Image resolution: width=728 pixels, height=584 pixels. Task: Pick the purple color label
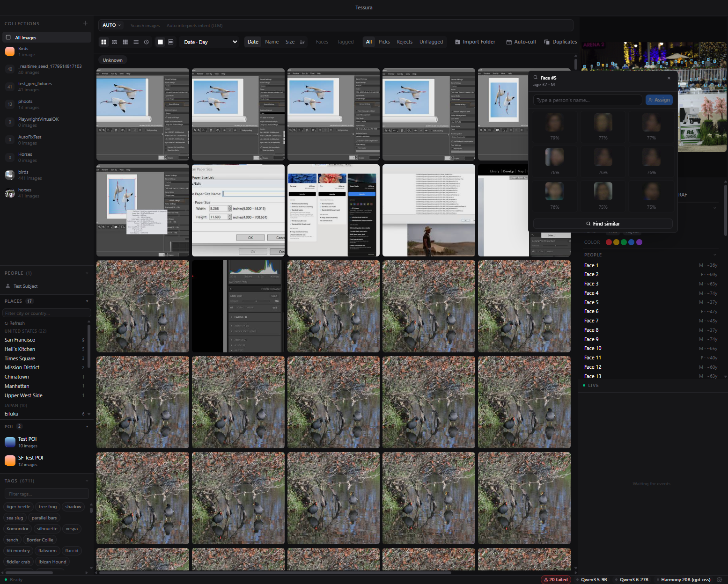click(639, 242)
